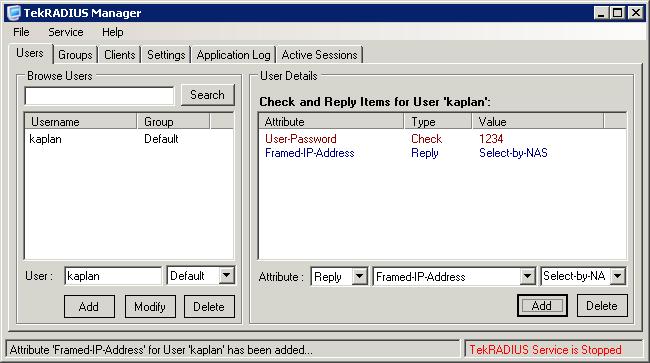Viewport: 650px width, 363px height.
Task: Click the Attribute column header
Action: pos(331,122)
